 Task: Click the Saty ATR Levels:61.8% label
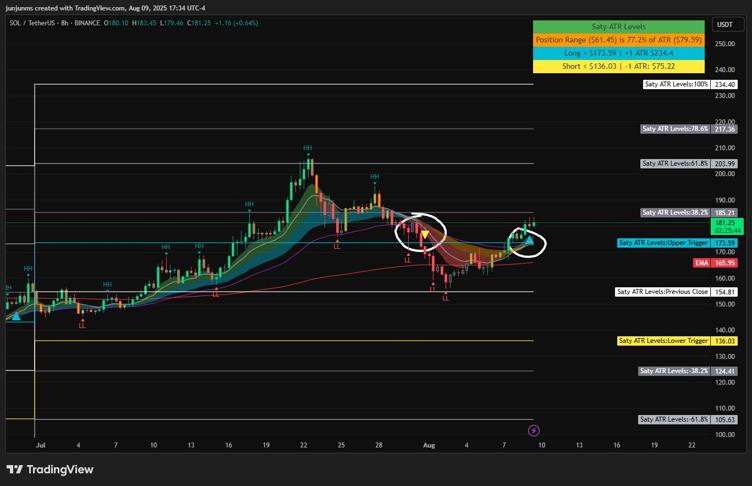tap(675, 163)
